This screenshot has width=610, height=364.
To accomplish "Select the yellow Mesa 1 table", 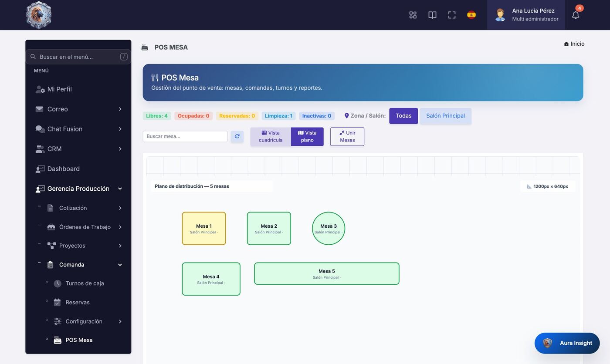I will (x=204, y=229).
